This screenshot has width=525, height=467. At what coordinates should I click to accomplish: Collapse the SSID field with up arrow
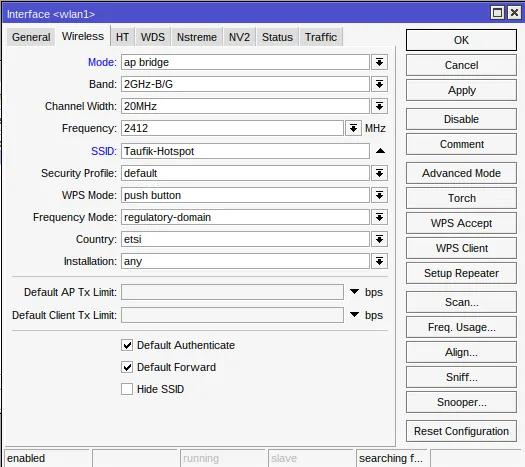pos(380,151)
